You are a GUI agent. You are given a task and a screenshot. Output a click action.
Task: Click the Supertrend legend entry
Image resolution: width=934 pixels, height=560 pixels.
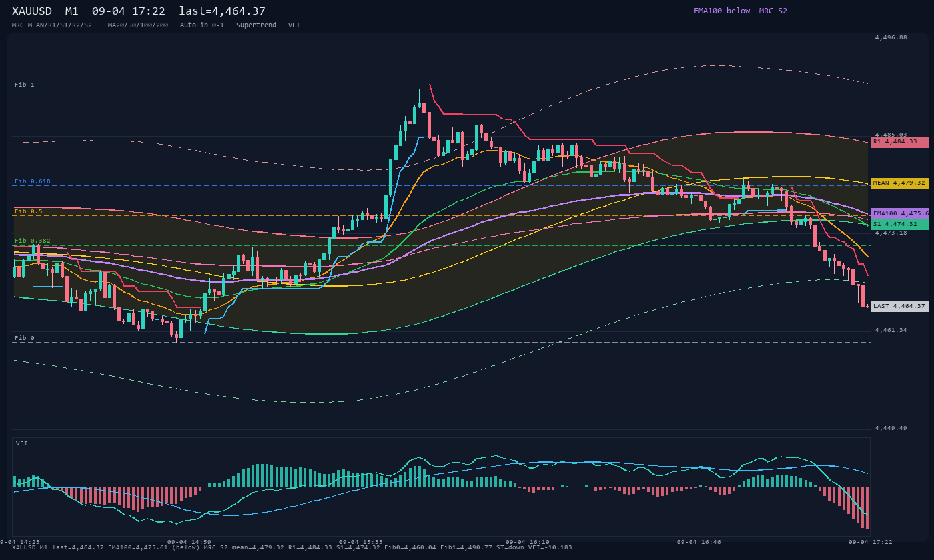(256, 25)
